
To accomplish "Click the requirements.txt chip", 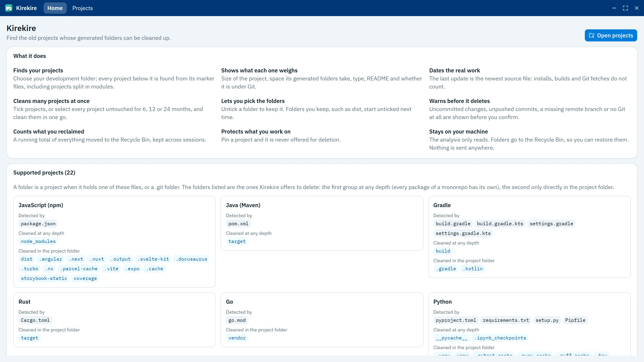I will [x=506, y=320].
